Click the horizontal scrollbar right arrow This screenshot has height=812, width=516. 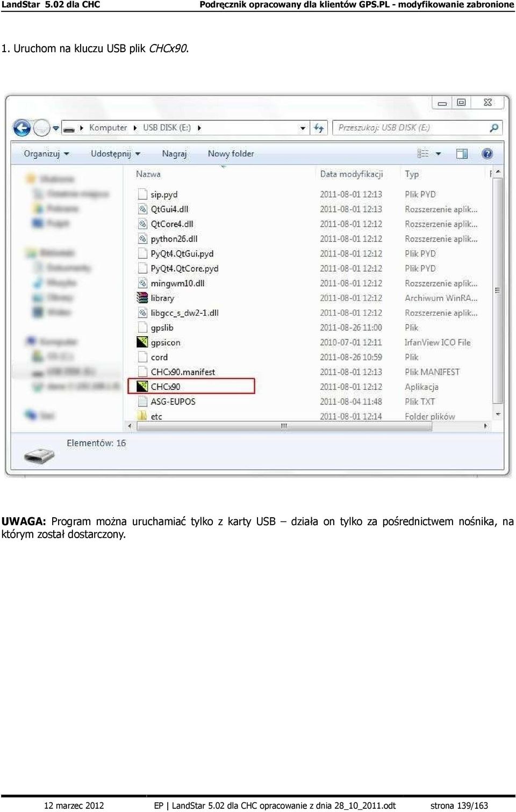coord(485,426)
